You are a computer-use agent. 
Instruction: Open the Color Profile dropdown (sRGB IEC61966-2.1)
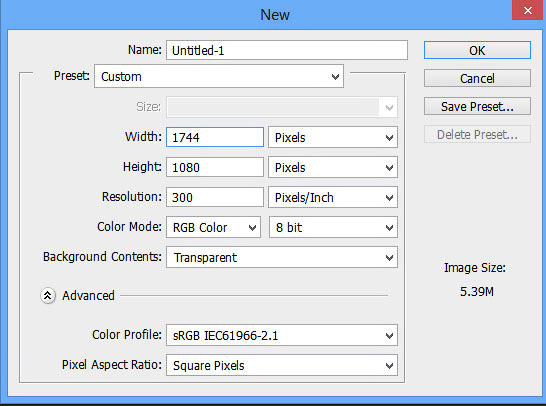[282, 335]
